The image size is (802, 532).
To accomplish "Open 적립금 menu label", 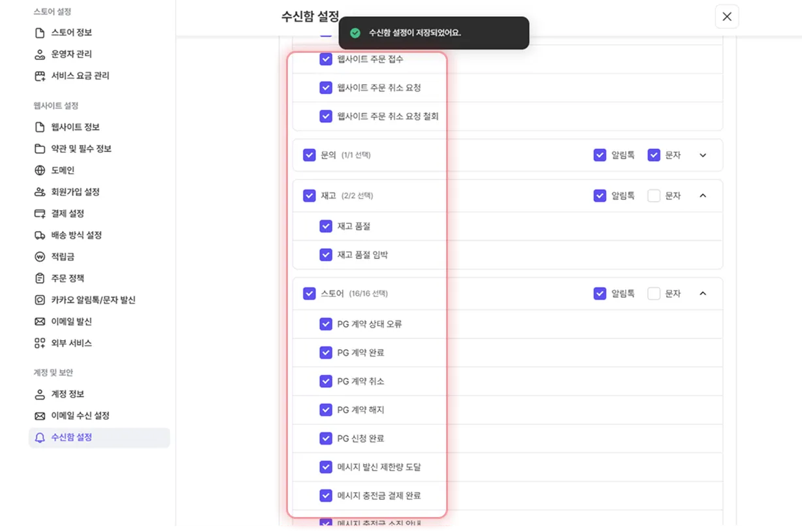I will [x=63, y=257].
